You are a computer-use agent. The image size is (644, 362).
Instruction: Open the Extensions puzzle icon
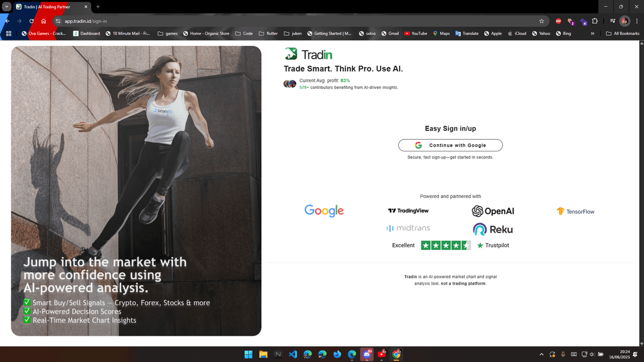pyautogui.click(x=595, y=21)
